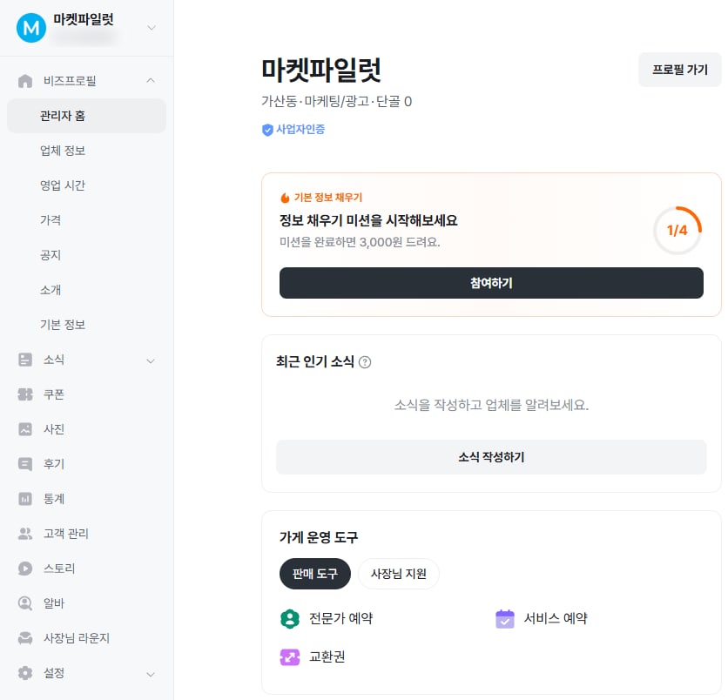Click the 쿠폰 menu label

click(x=54, y=394)
